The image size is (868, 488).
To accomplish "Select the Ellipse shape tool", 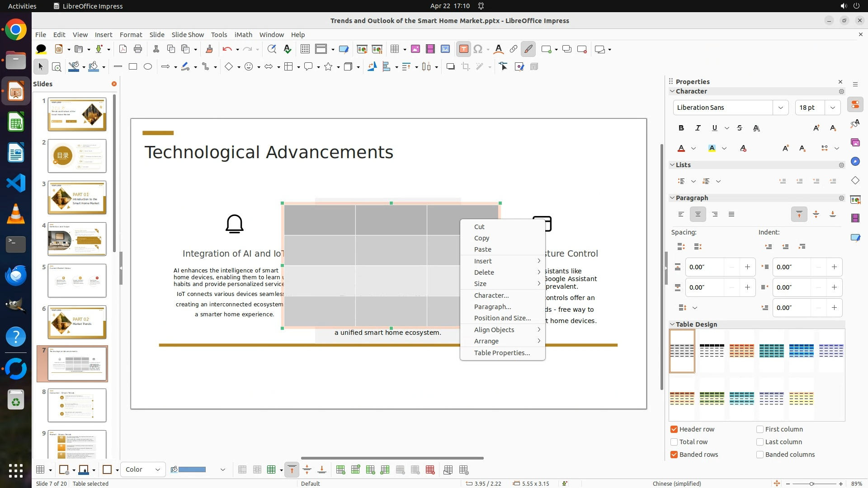I will point(148,67).
